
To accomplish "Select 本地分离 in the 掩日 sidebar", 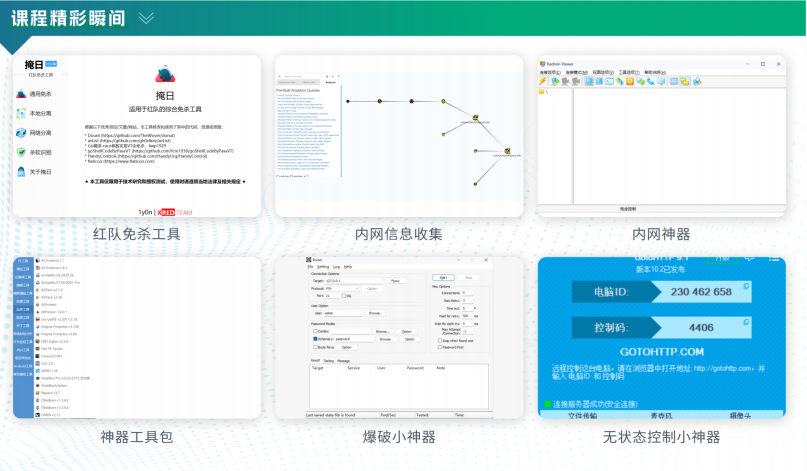I will click(35, 113).
